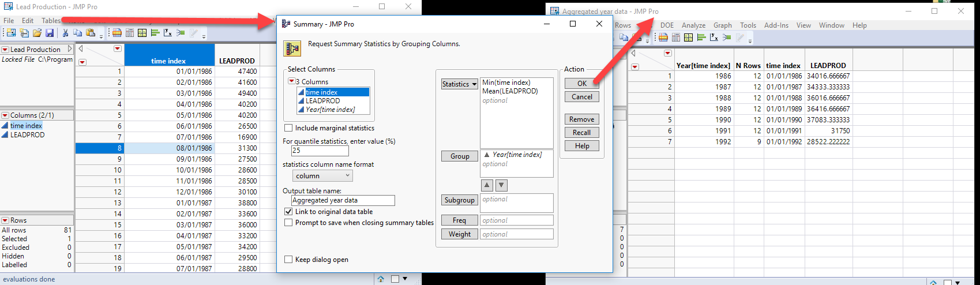
Task: Click Summary dialog's large summary icon
Action: (x=292, y=48)
